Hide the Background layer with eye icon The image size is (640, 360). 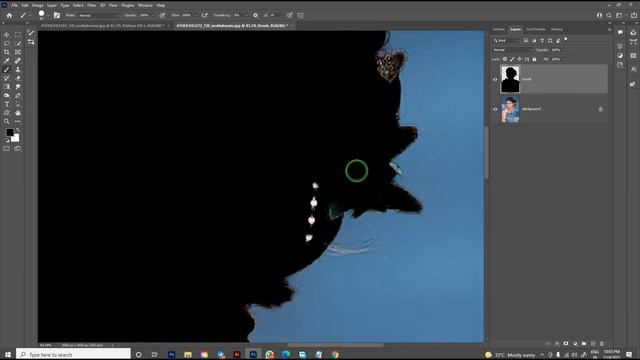(x=495, y=109)
